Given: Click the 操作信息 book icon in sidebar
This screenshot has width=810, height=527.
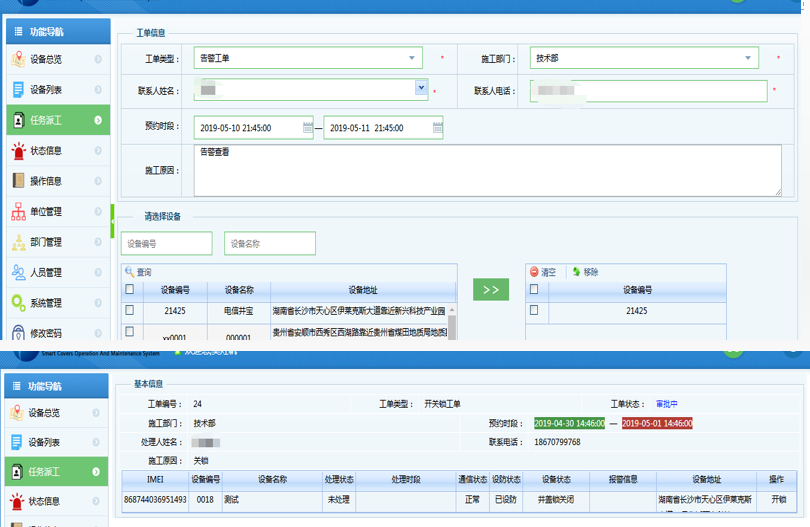Looking at the screenshot, I should [x=19, y=181].
